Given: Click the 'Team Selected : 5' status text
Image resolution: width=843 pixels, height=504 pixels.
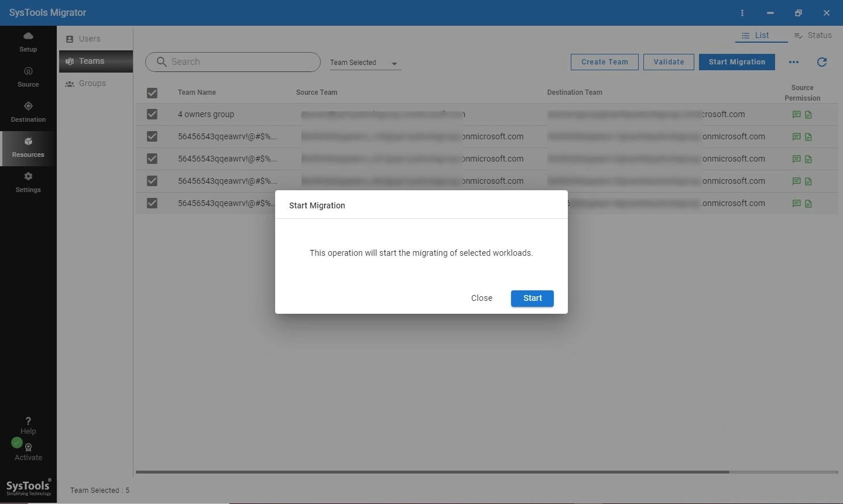Looking at the screenshot, I should tap(100, 491).
